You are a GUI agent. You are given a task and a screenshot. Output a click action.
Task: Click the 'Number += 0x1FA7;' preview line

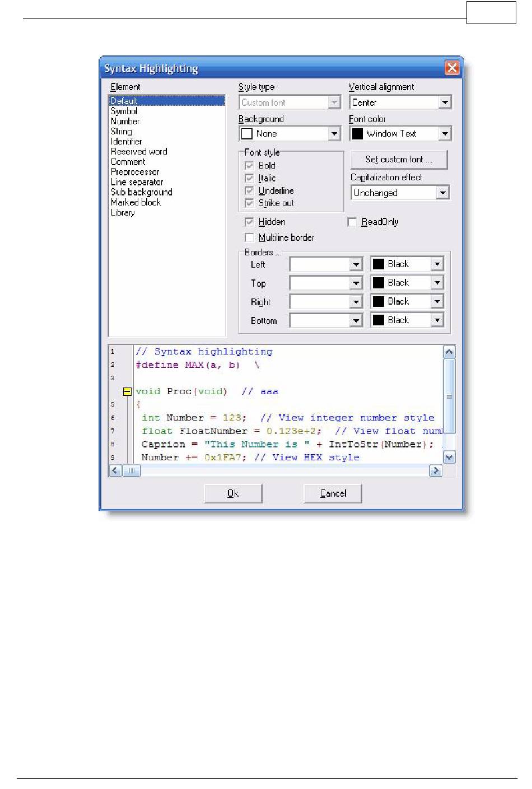click(194, 457)
